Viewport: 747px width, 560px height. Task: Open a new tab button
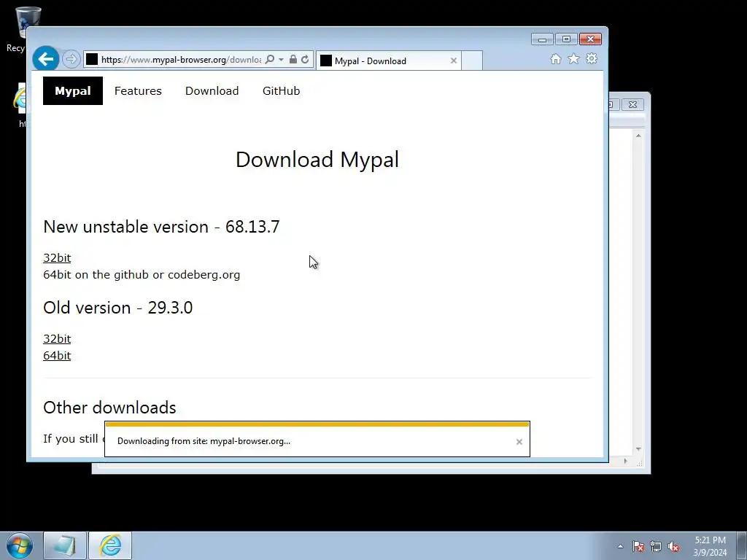click(472, 61)
